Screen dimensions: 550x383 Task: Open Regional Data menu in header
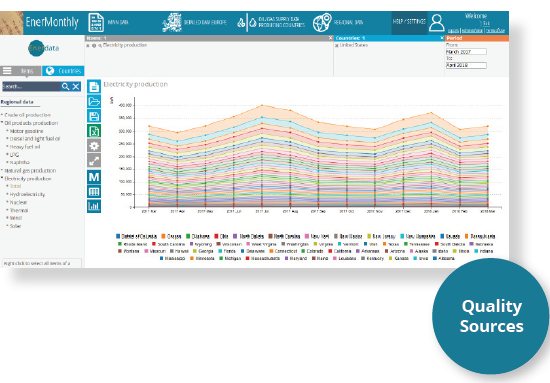click(338, 22)
